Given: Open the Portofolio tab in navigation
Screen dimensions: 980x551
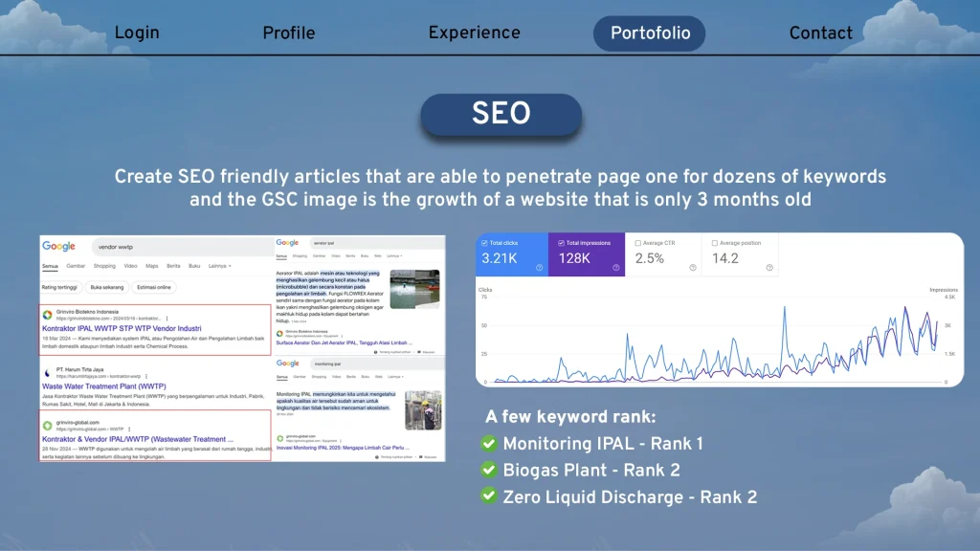Looking at the screenshot, I should tap(650, 33).
